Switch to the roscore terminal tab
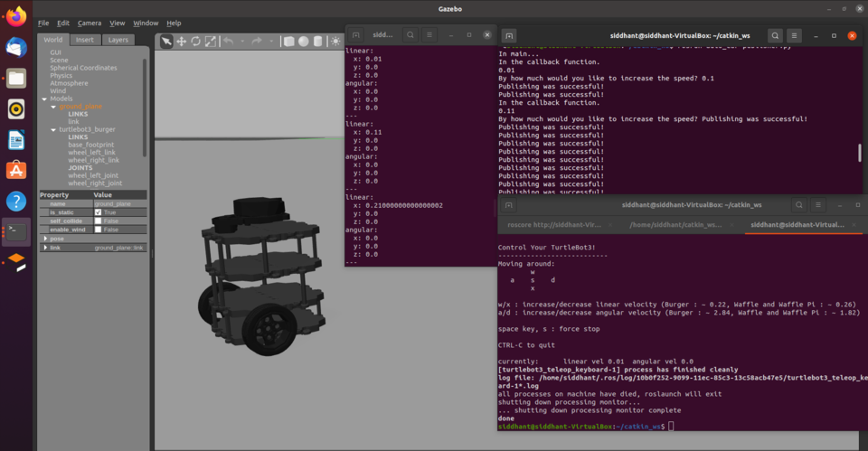The width and height of the screenshot is (868, 451). [x=554, y=225]
